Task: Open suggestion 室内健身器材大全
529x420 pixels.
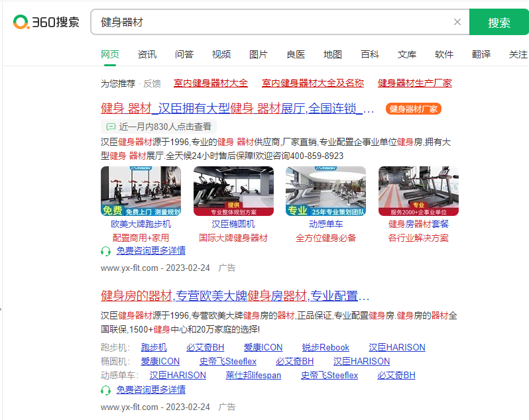Action: (211, 83)
